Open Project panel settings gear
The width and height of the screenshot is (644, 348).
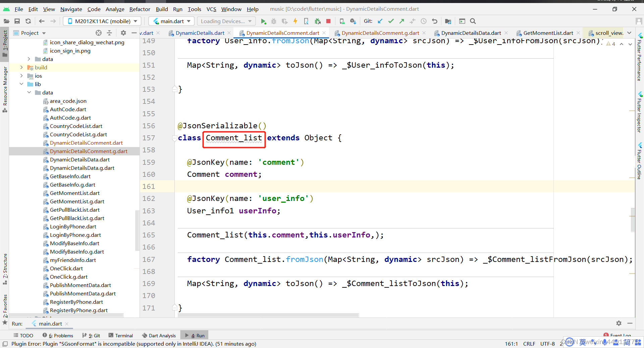[123, 33]
